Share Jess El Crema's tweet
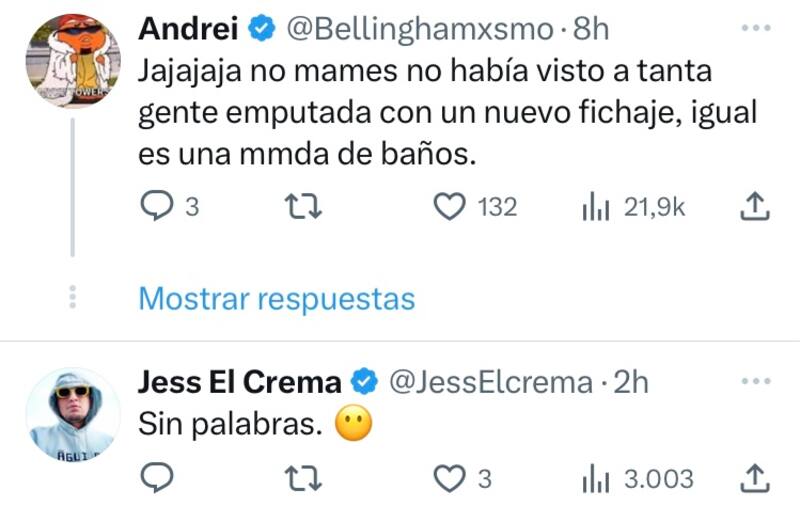The width and height of the screenshot is (800, 522). [755, 479]
